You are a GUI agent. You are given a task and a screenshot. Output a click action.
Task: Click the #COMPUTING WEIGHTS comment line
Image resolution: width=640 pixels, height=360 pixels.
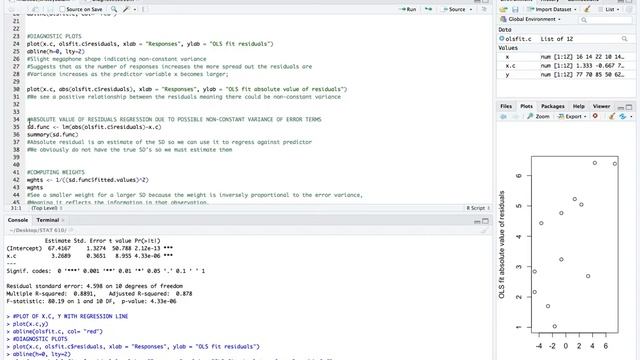56,172
